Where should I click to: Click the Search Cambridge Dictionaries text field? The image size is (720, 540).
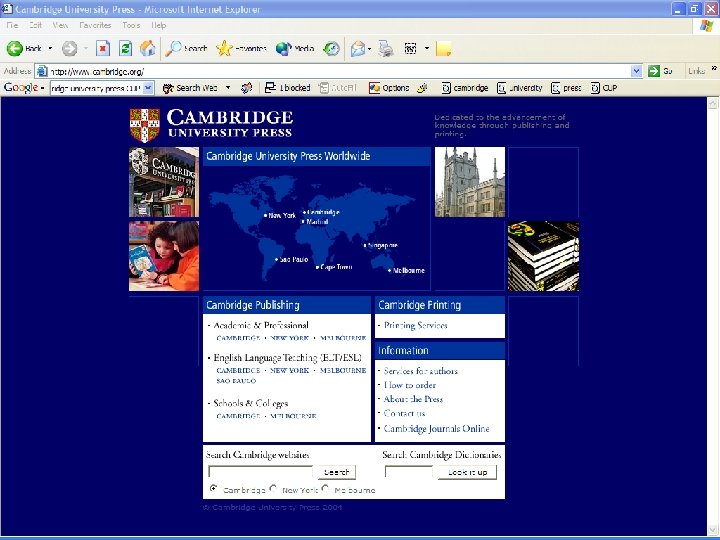click(409, 472)
